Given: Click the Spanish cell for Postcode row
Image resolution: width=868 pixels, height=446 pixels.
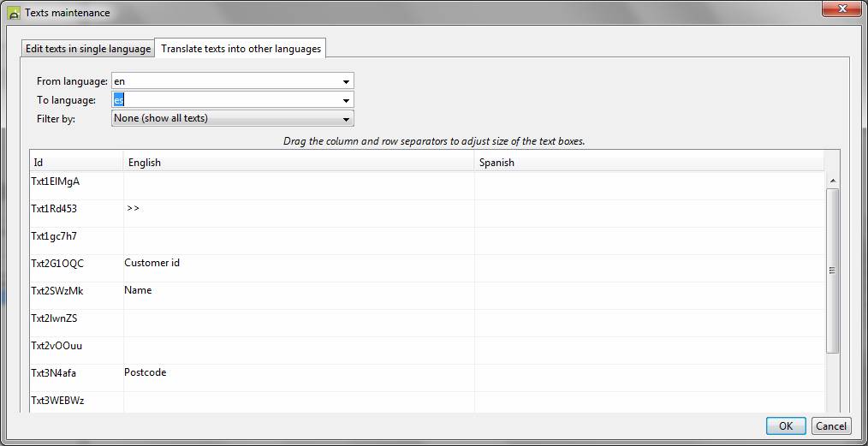Looking at the screenshot, I should pos(649,378).
